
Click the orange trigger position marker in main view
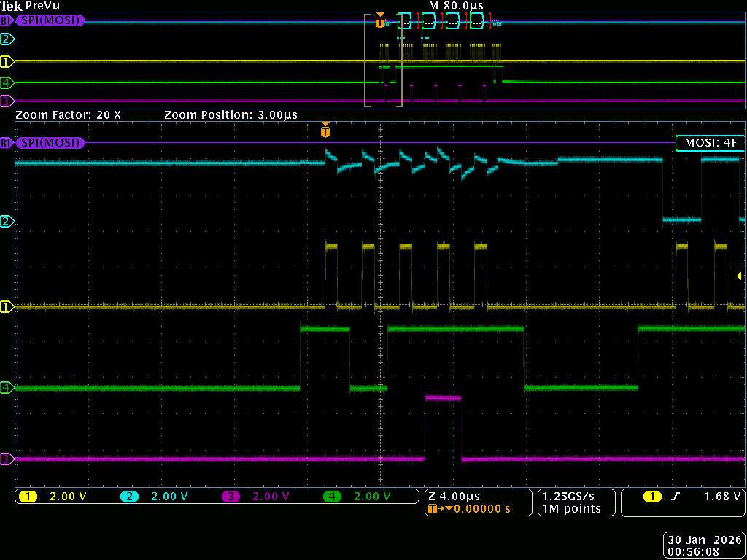[x=325, y=131]
